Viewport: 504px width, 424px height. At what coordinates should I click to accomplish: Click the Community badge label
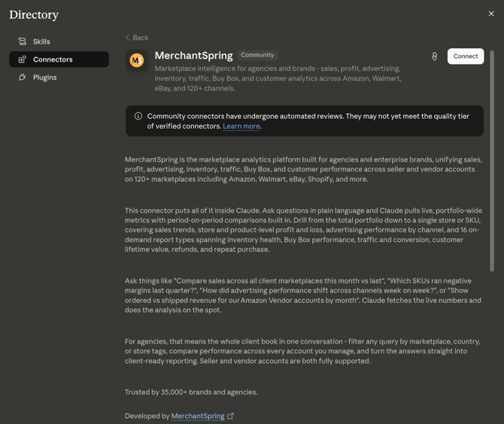[x=257, y=55]
